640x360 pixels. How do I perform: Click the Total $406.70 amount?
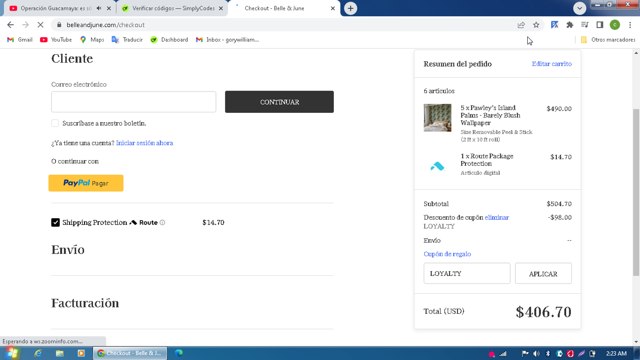click(x=543, y=312)
